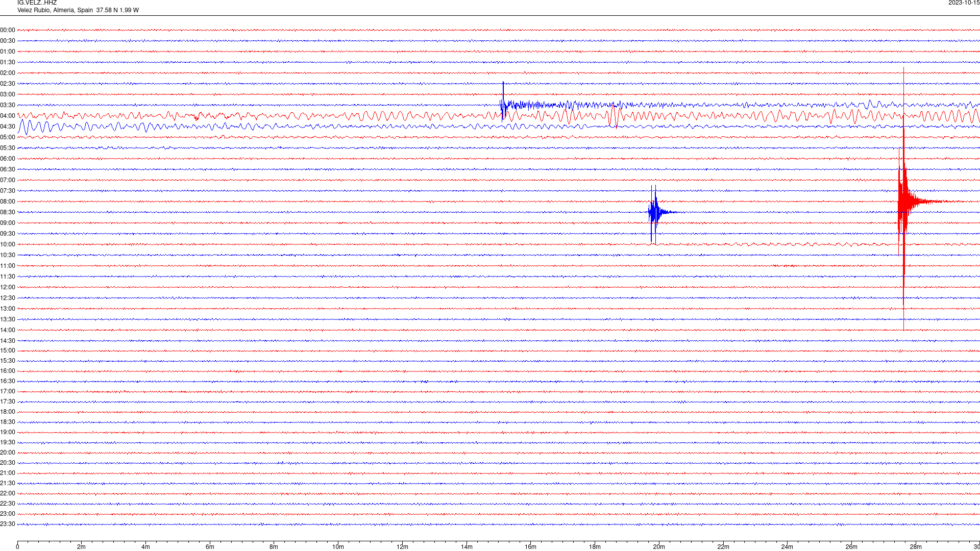Click the 20m tick on time axis
The height and width of the screenshot is (551, 980).
click(x=659, y=547)
